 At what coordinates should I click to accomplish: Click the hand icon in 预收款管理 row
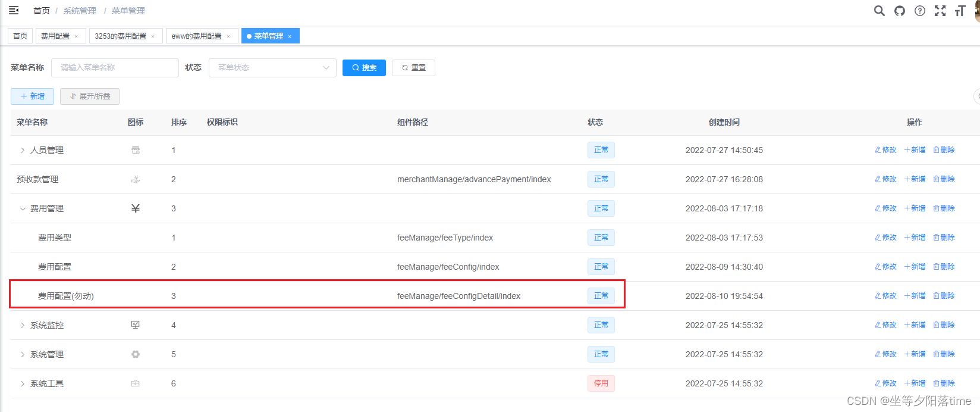[136, 179]
